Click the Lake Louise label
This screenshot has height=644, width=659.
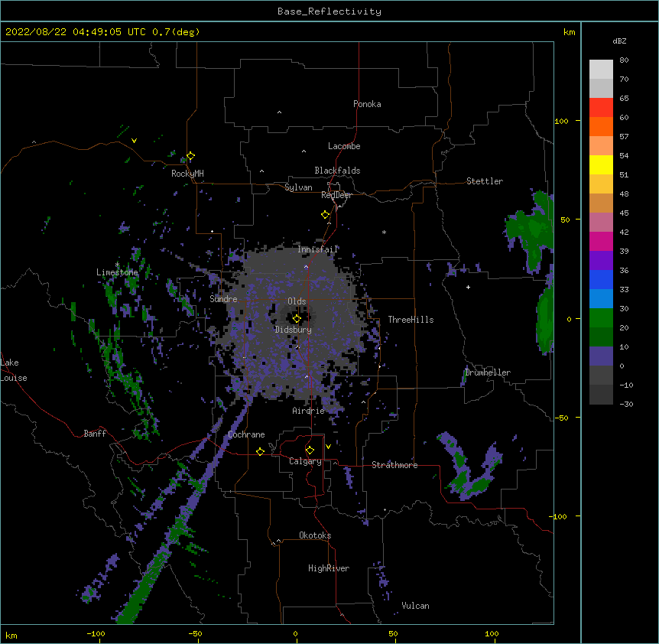(x=14, y=370)
